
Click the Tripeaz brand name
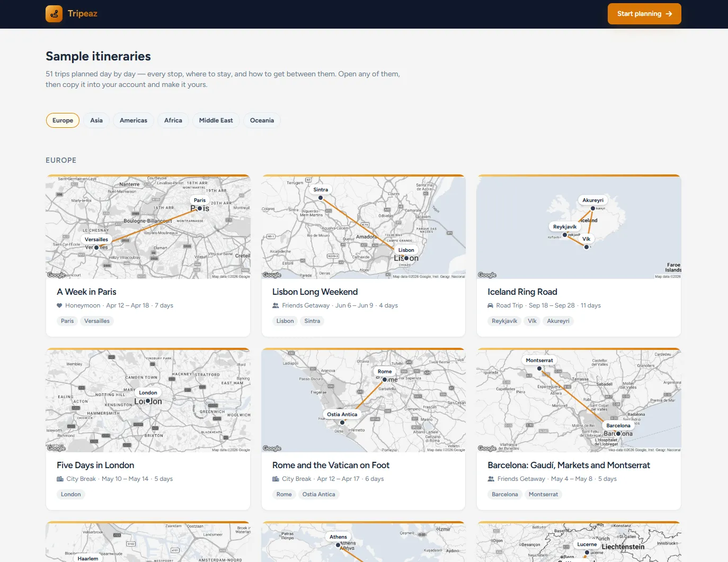click(83, 14)
